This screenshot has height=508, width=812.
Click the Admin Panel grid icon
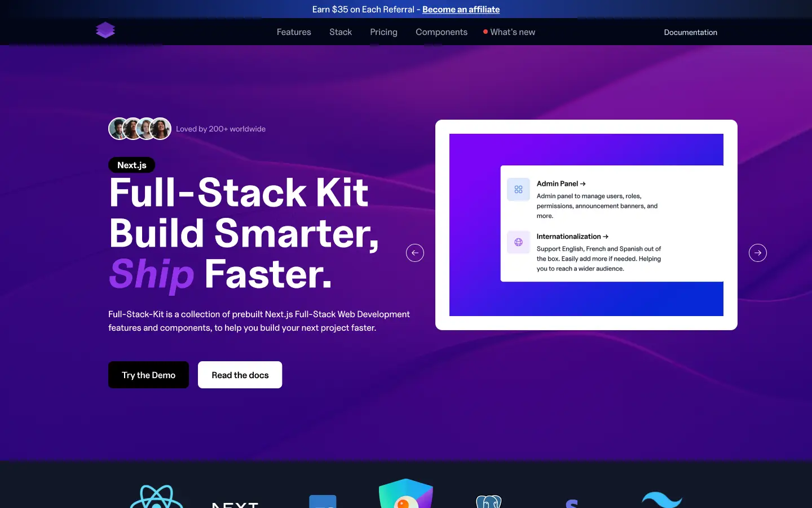point(518,190)
